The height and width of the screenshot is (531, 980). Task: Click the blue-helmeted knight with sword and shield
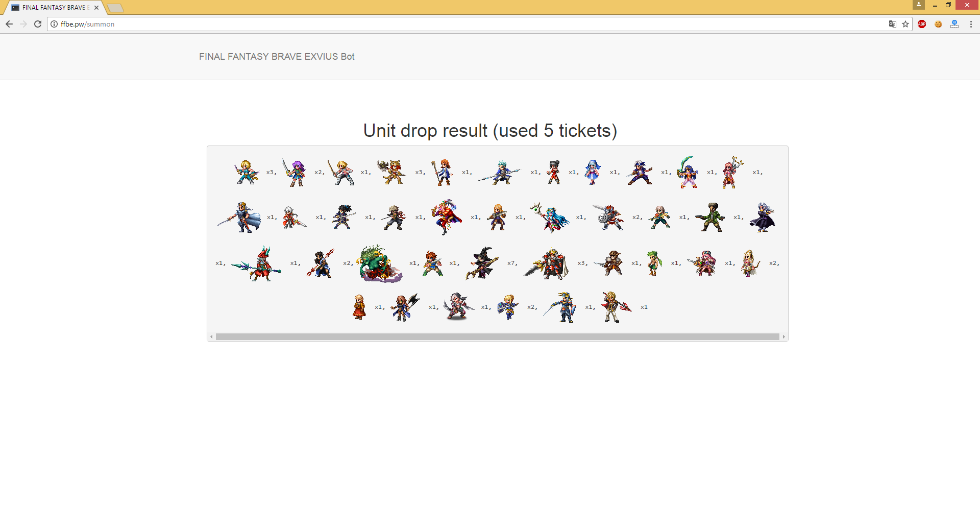pos(560,307)
